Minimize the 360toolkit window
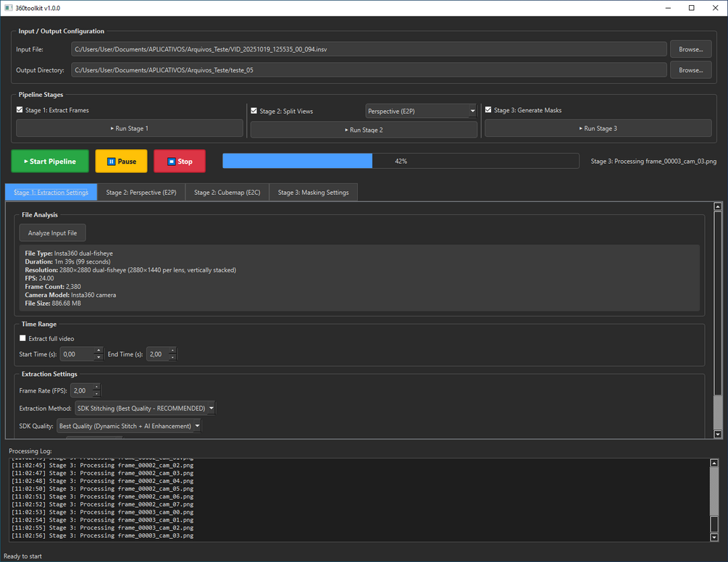728x562 pixels. [668, 8]
